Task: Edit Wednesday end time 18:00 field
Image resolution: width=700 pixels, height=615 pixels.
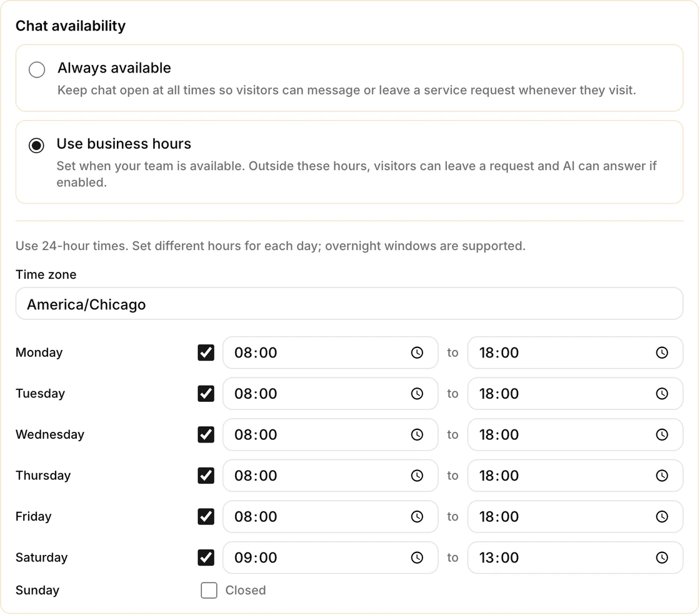Action: 576,435
